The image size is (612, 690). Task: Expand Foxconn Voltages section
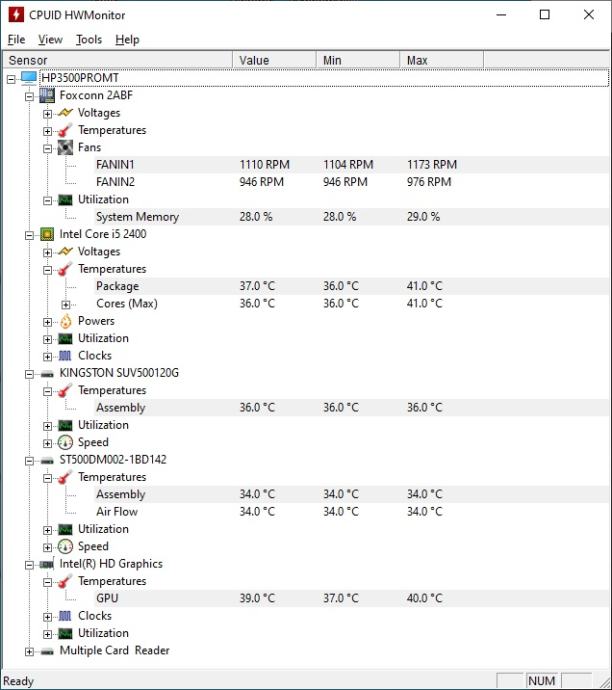pyautogui.click(x=48, y=114)
